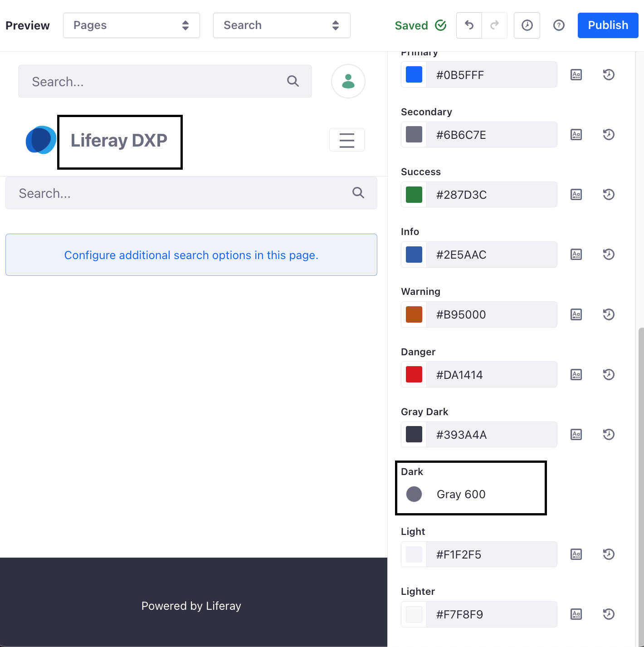
Task: Edit the Gray Dark hex value #393A4A
Action: pyautogui.click(x=492, y=434)
